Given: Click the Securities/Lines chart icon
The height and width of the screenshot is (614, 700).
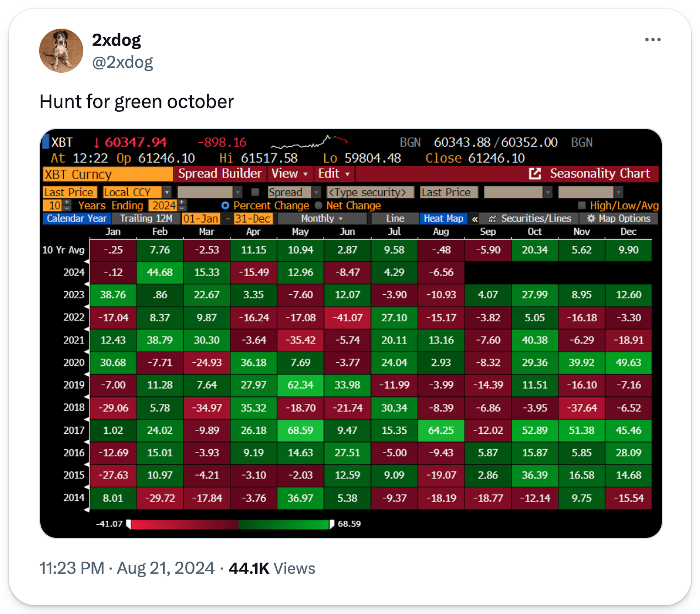Looking at the screenshot, I should tap(492, 219).
